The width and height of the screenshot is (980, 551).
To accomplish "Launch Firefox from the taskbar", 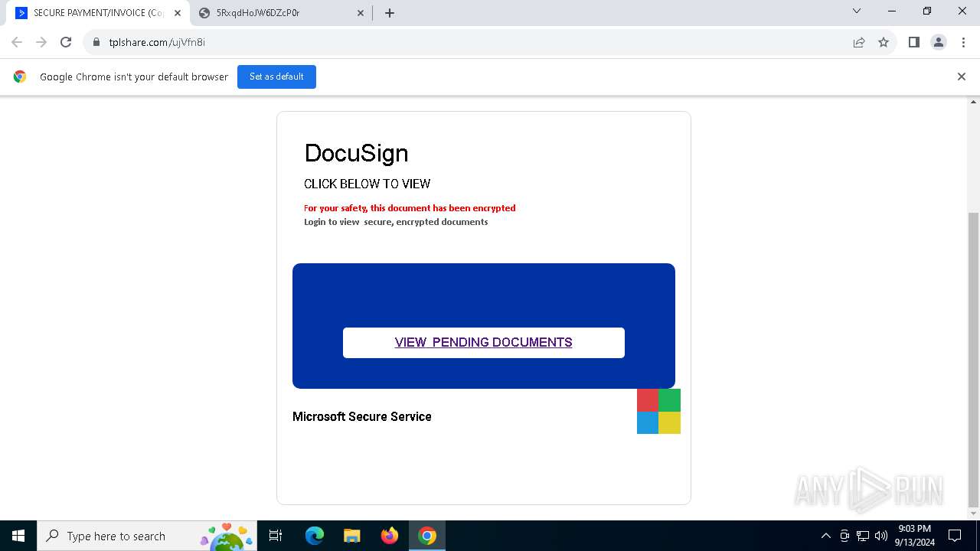I will 390,536.
